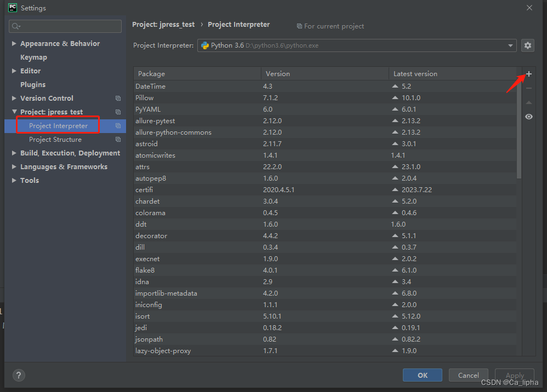Expand Languages & Frameworks section
This screenshot has height=392, width=547.
(14, 166)
